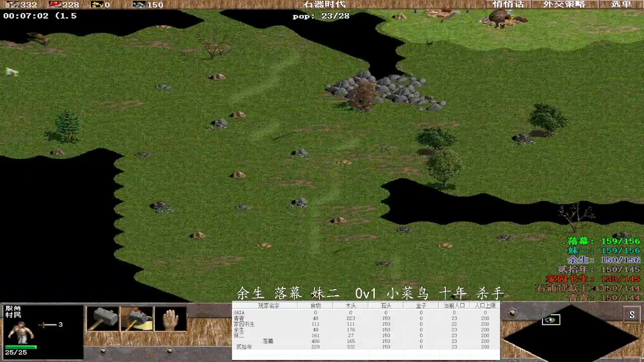Click the 落幕 row name in table
Viewport: 644px width, 362px height.
tap(268, 341)
